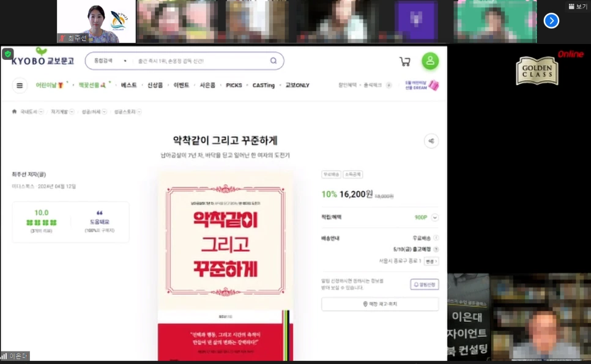Open the hamburger category menu
The image size is (591, 364).
pyautogui.click(x=20, y=86)
